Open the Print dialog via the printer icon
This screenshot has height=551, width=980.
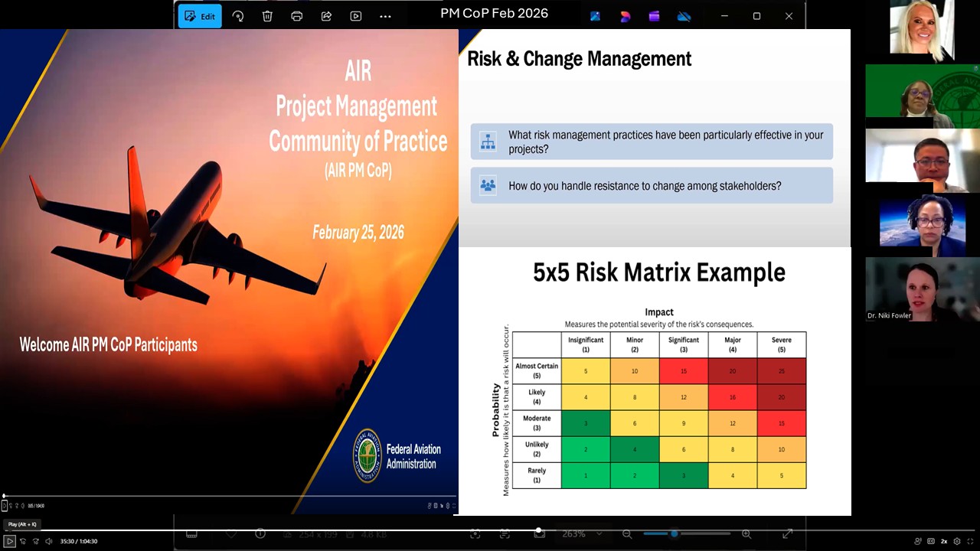296,16
